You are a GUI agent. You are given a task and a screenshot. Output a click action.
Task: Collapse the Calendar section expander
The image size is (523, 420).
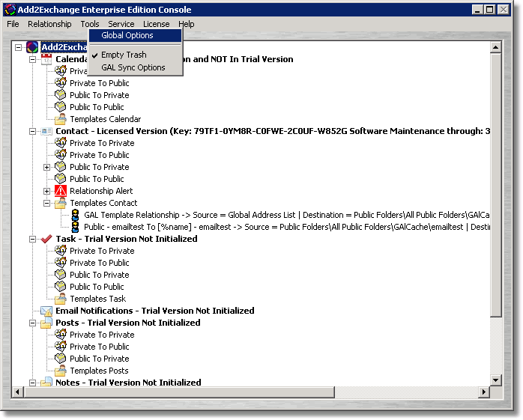pyautogui.click(x=32, y=60)
